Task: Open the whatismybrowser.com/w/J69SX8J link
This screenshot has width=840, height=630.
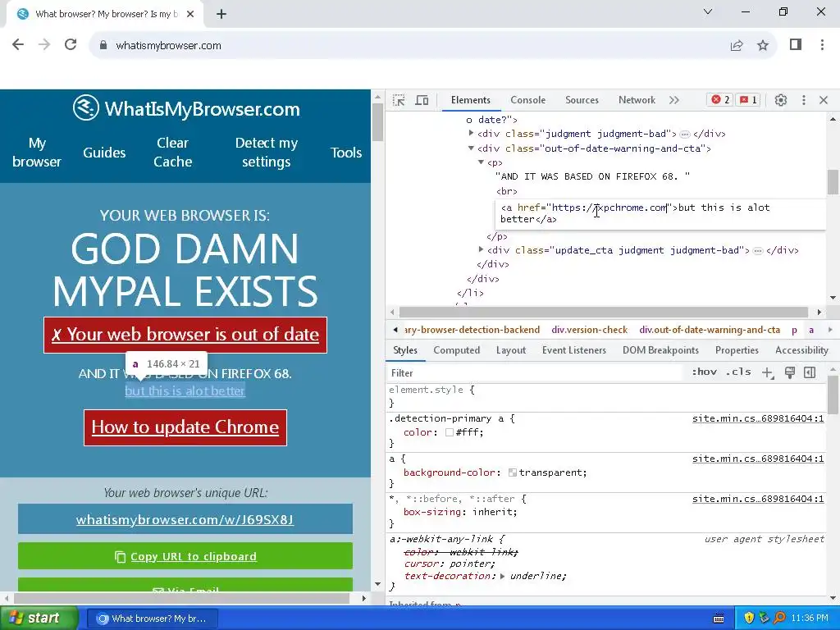Action: click(185, 519)
